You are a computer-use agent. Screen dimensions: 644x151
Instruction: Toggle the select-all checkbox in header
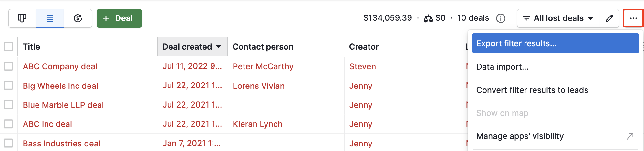pos(8,47)
